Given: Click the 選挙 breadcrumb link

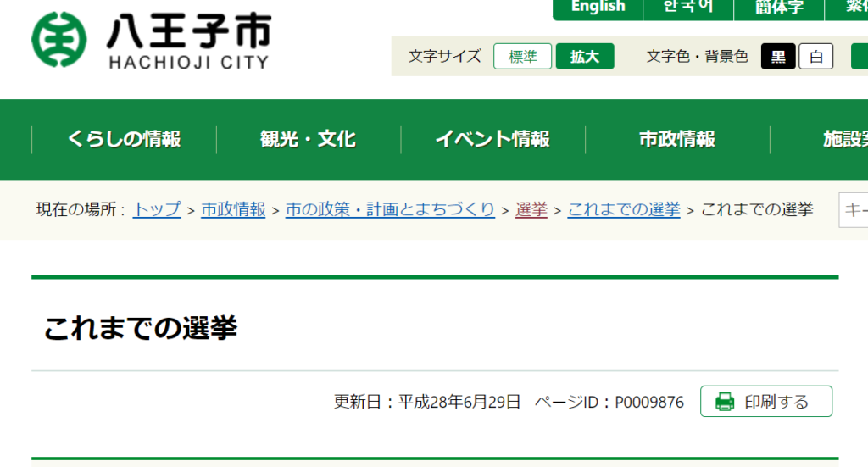Looking at the screenshot, I should pyautogui.click(x=531, y=209).
